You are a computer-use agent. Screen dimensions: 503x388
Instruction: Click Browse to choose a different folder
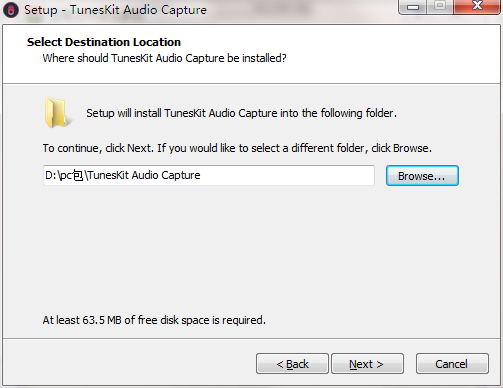pyautogui.click(x=422, y=176)
